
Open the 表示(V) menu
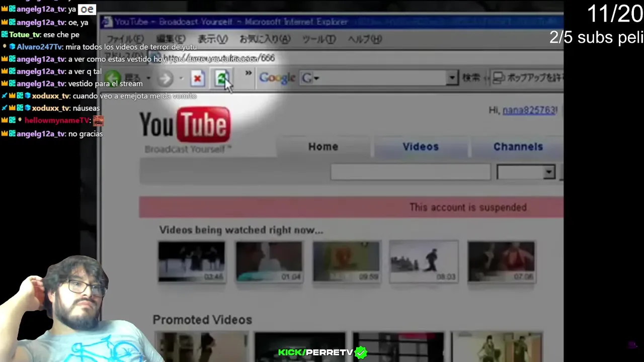click(212, 39)
